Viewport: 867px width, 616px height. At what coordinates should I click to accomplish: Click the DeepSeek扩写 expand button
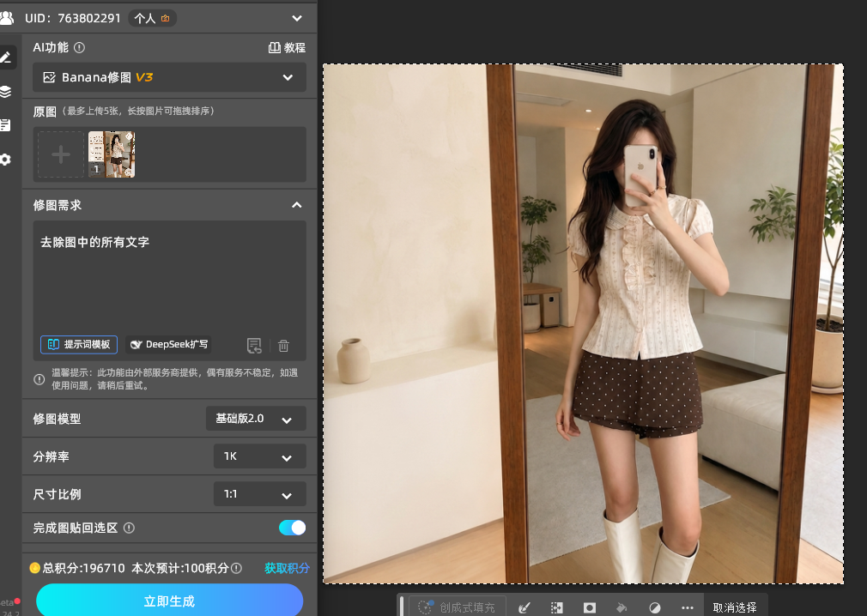click(x=168, y=344)
